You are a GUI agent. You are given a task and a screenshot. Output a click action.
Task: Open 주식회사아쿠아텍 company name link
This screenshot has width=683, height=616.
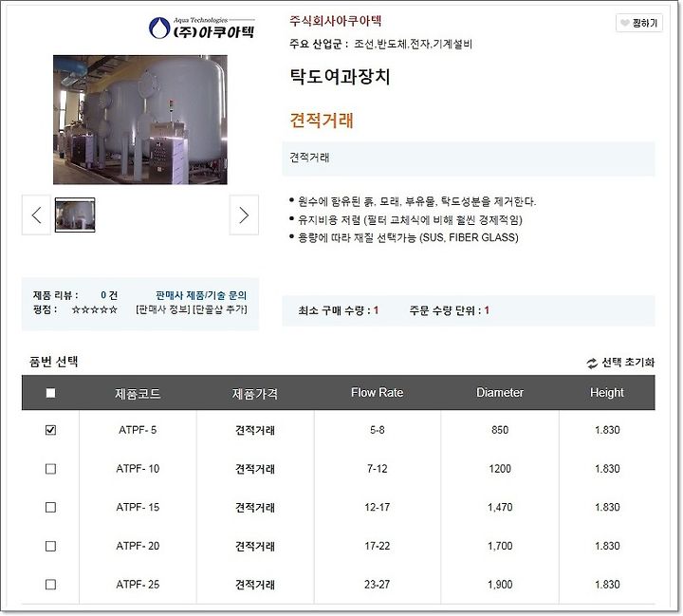pyautogui.click(x=336, y=21)
